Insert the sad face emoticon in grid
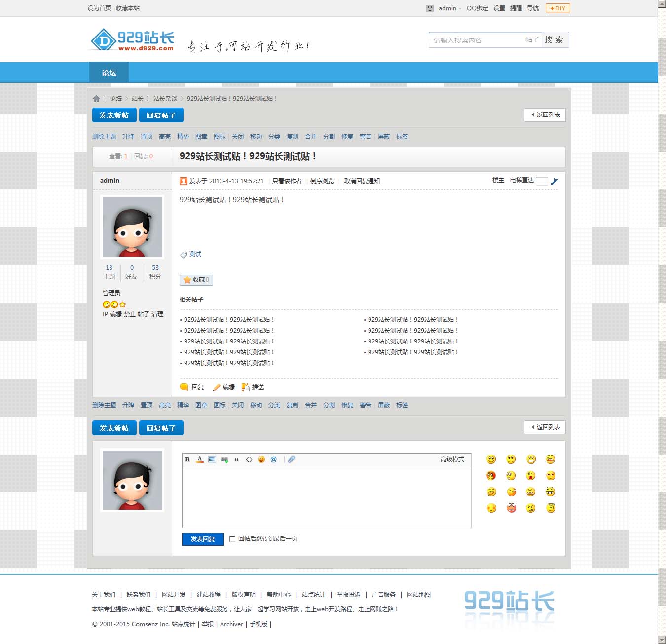 [x=511, y=459]
